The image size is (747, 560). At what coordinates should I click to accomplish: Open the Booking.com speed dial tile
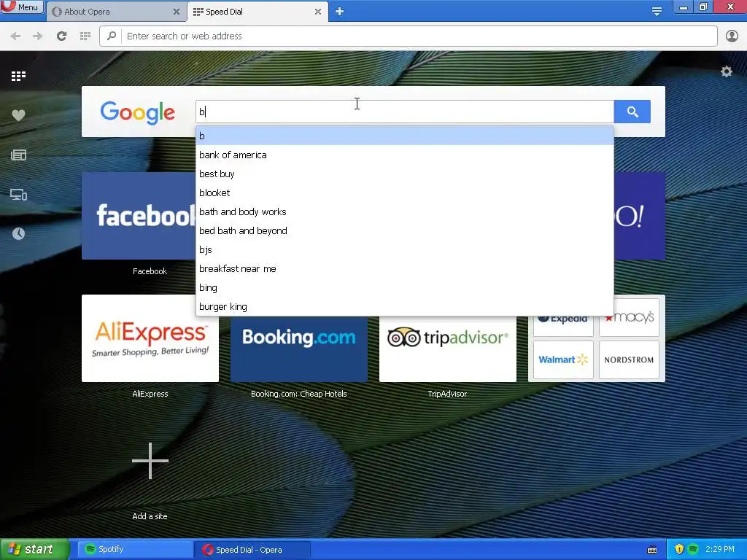coord(298,349)
